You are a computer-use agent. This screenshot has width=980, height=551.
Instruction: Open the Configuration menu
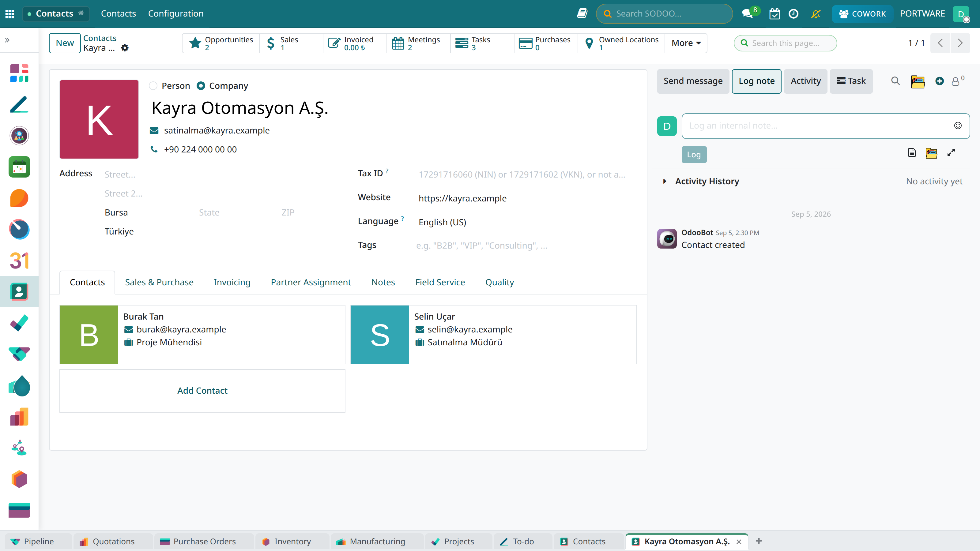point(176,14)
